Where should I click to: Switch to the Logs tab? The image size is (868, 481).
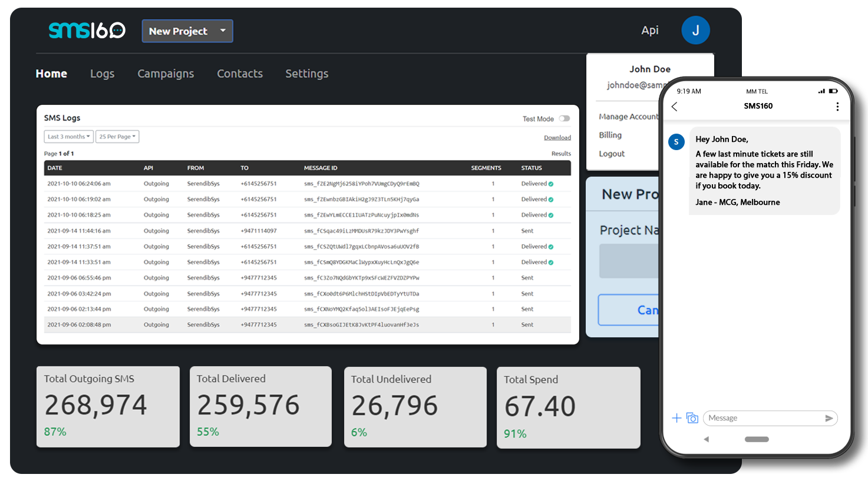tap(102, 74)
